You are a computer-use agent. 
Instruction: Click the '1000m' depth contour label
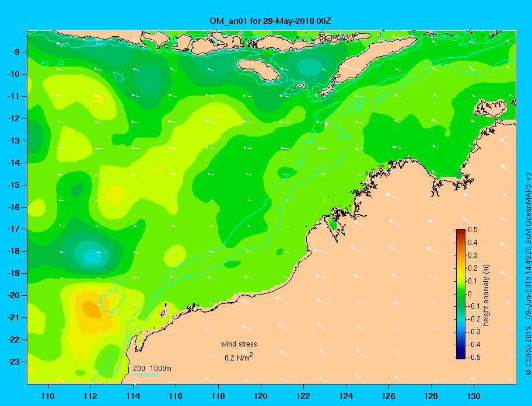click(160, 369)
